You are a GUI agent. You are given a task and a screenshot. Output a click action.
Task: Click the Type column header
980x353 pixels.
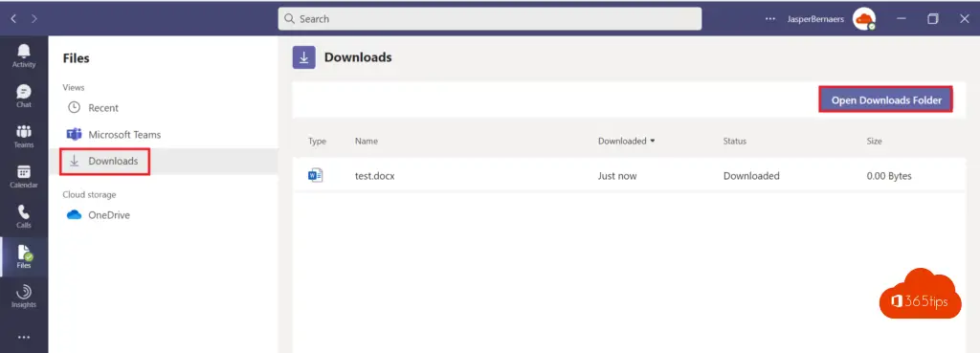point(317,142)
